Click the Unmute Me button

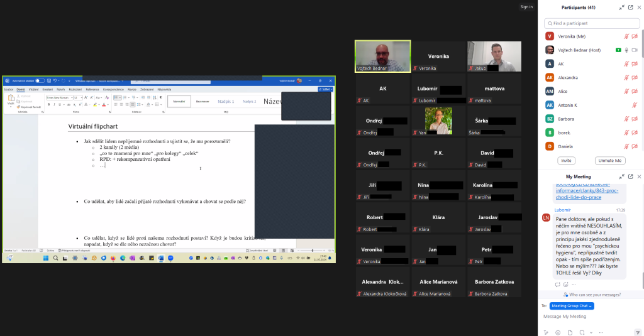[x=609, y=160]
